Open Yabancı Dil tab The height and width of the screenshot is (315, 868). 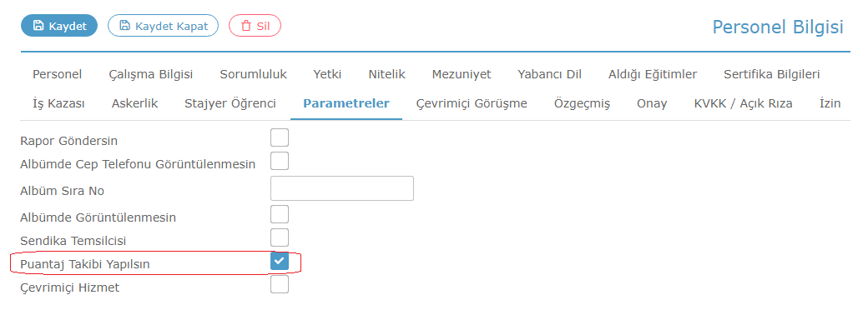click(550, 74)
